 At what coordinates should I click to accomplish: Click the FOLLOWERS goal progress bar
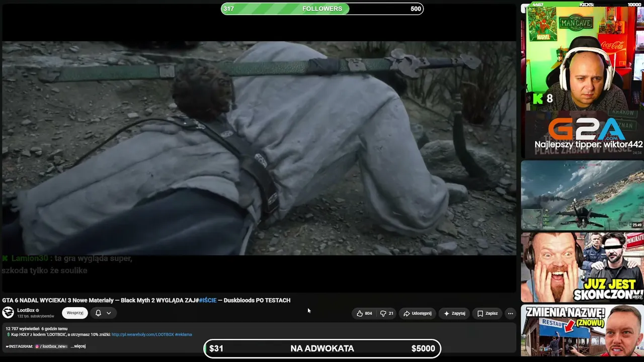pyautogui.click(x=322, y=9)
